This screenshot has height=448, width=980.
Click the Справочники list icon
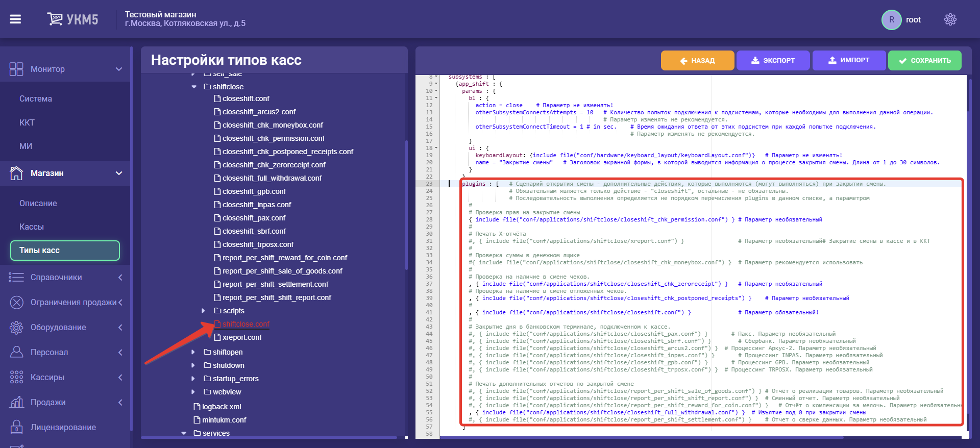16,277
